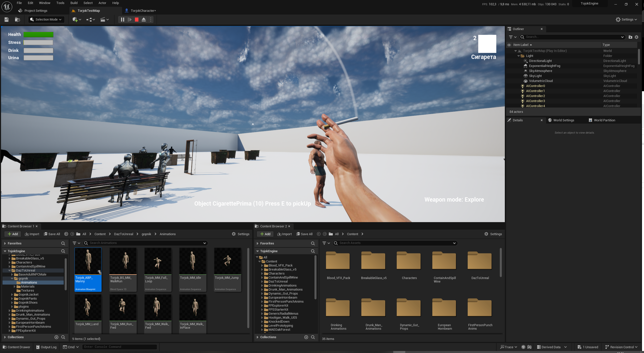Click the Eject from player icon
Viewport: 644px width, 353px height.
144,20
